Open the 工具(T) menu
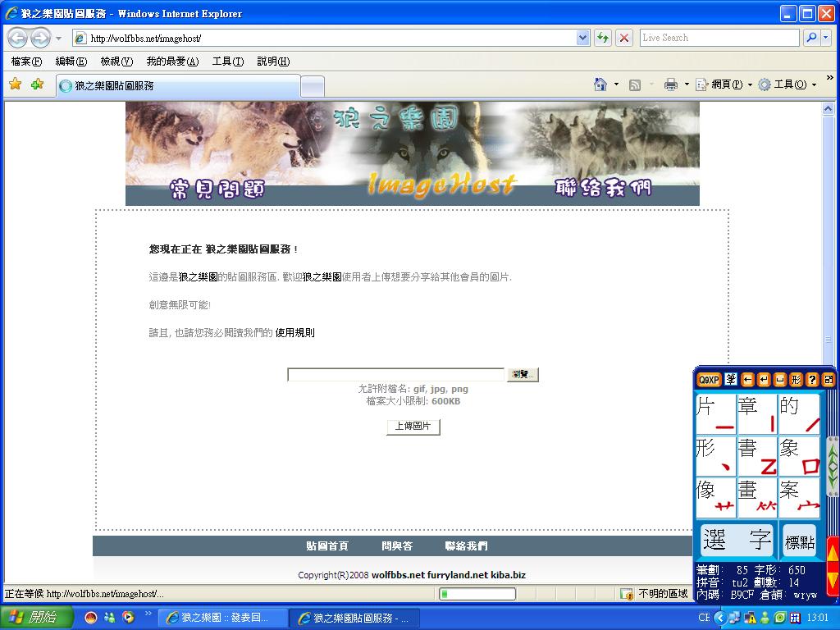The width and height of the screenshot is (840, 630). pos(228,62)
